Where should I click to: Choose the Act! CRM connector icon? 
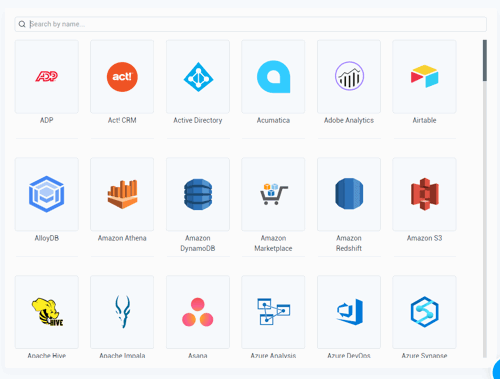coord(122,77)
